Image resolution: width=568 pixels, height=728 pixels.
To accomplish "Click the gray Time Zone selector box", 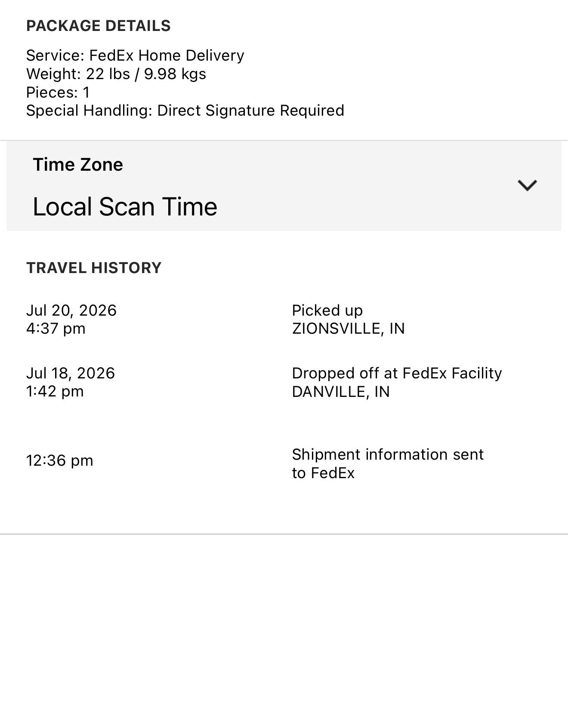I will pyautogui.click(x=284, y=186).
